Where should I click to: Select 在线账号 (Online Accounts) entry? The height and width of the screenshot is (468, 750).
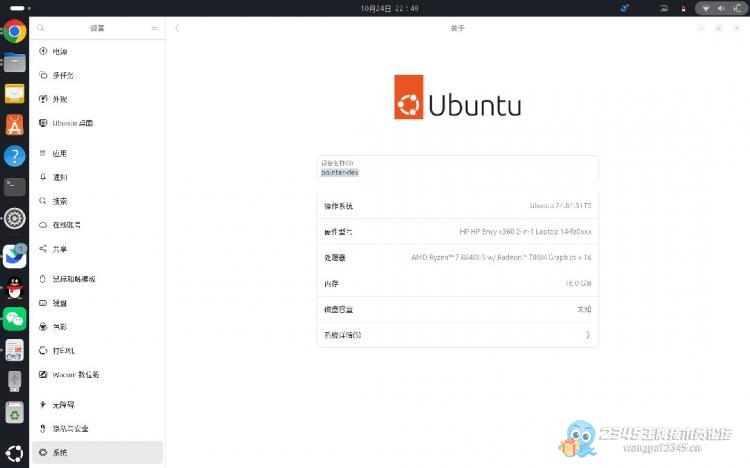pyautogui.click(x=66, y=225)
